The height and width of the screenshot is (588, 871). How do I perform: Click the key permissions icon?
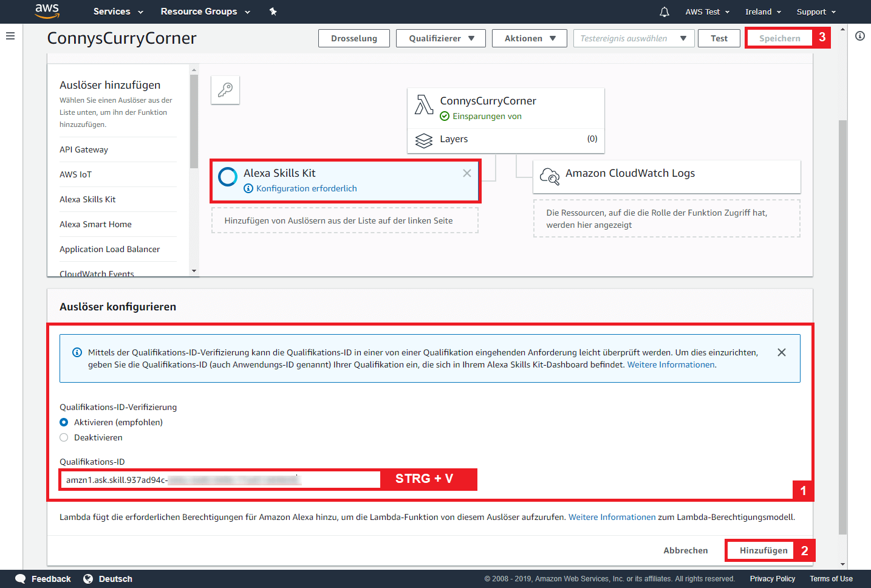225,90
